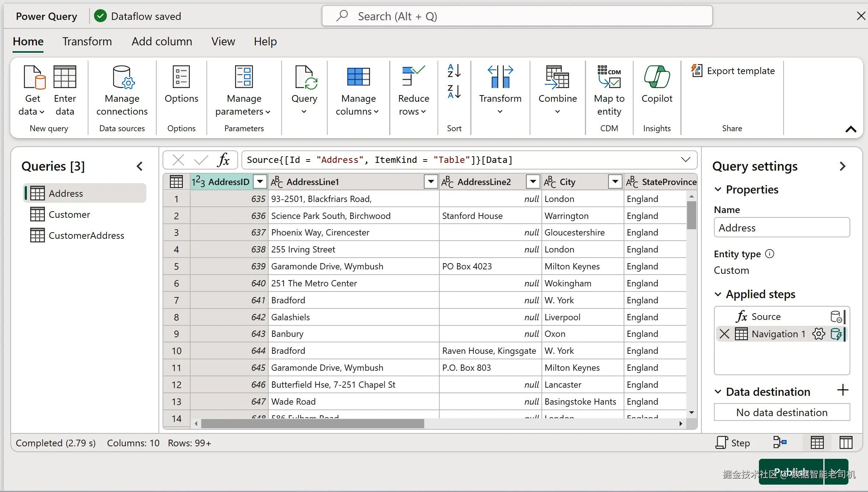Click Export template
This screenshot has height=492, width=868.
(733, 71)
